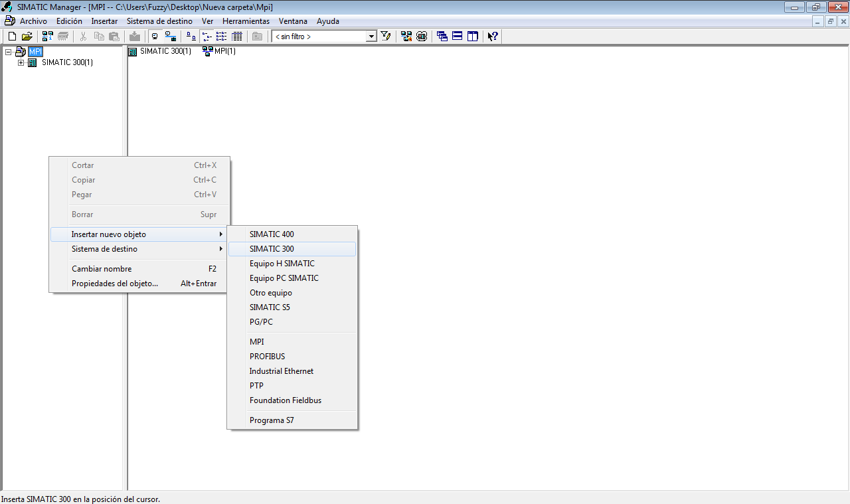
Task: Select List view toolbar button
Action: [x=222, y=37]
